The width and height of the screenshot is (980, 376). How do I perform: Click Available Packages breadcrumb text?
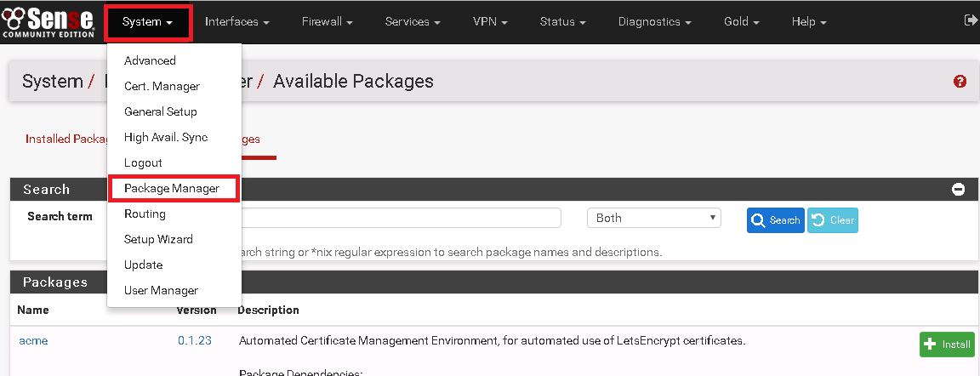coord(353,81)
